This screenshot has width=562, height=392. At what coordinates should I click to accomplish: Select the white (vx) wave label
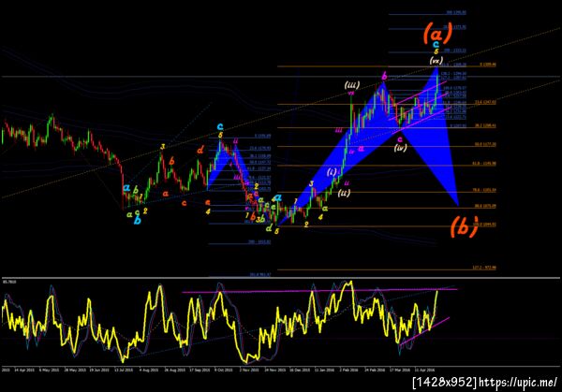436,60
